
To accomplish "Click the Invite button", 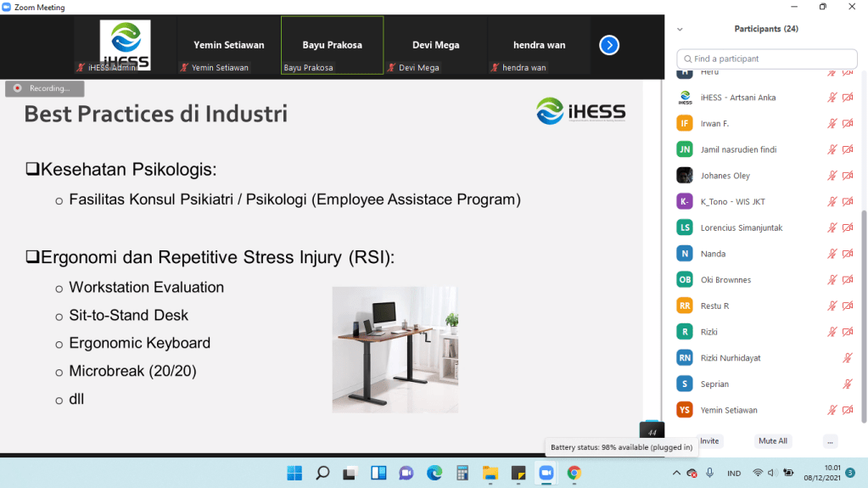I will coord(709,441).
